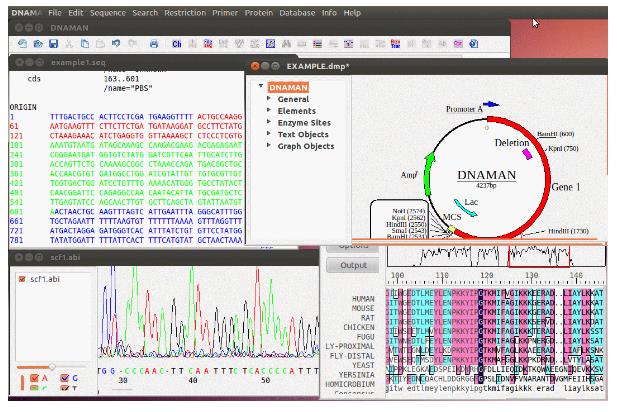Select the Graph Objects tree label
This screenshot has width=617, height=412.
pos(306,146)
